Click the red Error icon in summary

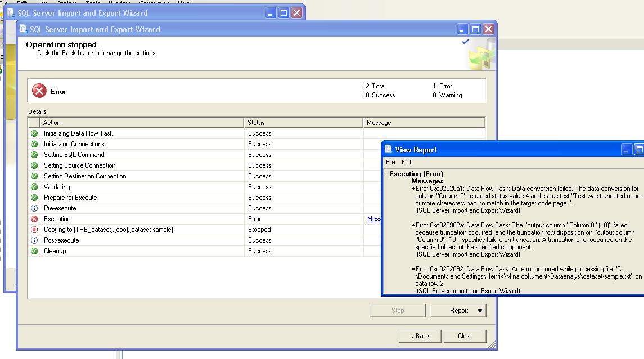pyautogui.click(x=39, y=91)
